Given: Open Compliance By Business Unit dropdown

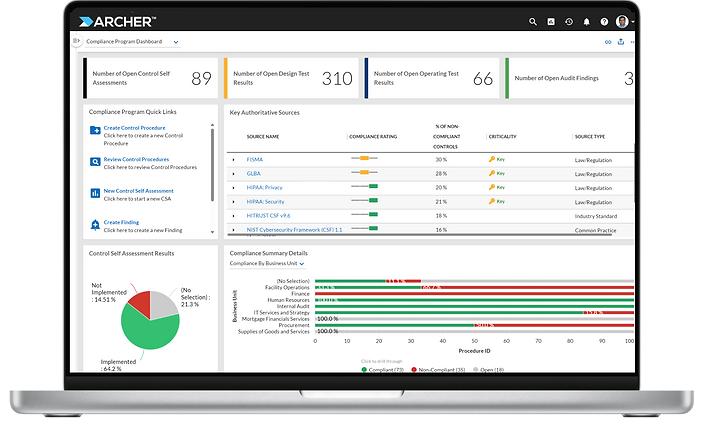Looking at the screenshot, I should coord(267,264).
